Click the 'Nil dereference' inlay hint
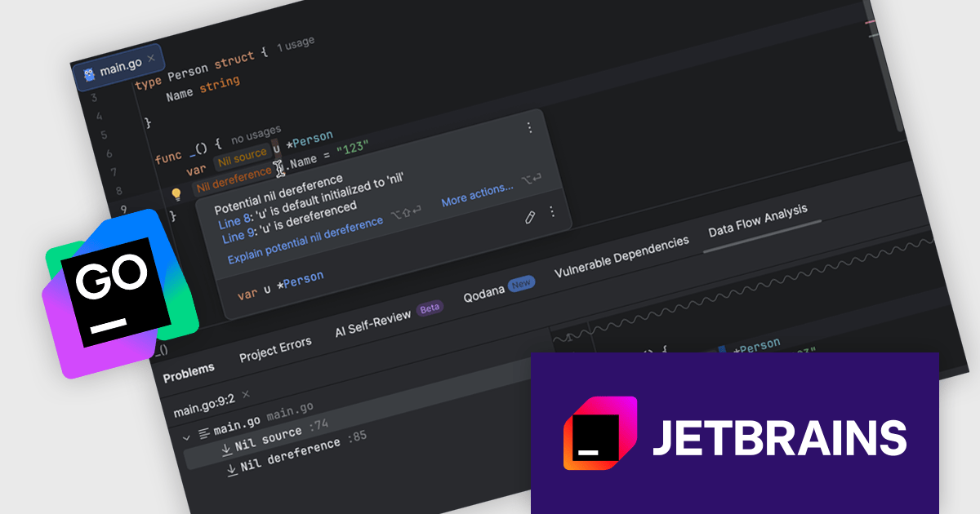 pyautogui.click(x=234, y=179)
